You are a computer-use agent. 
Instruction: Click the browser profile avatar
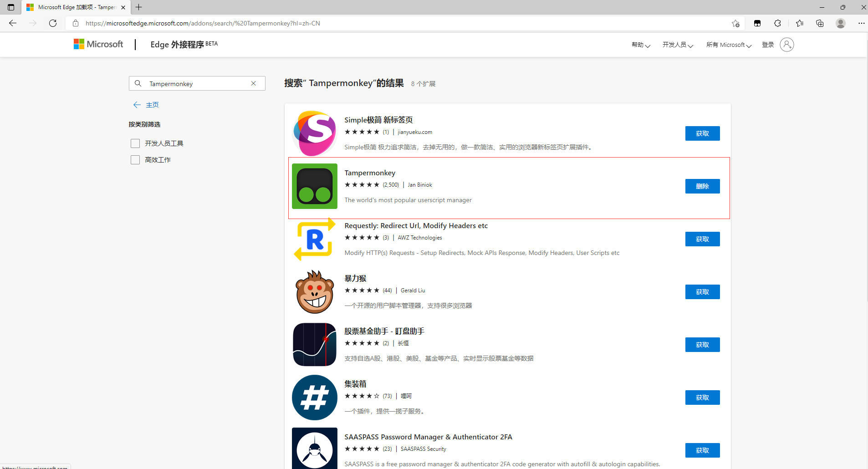(841, 23)
